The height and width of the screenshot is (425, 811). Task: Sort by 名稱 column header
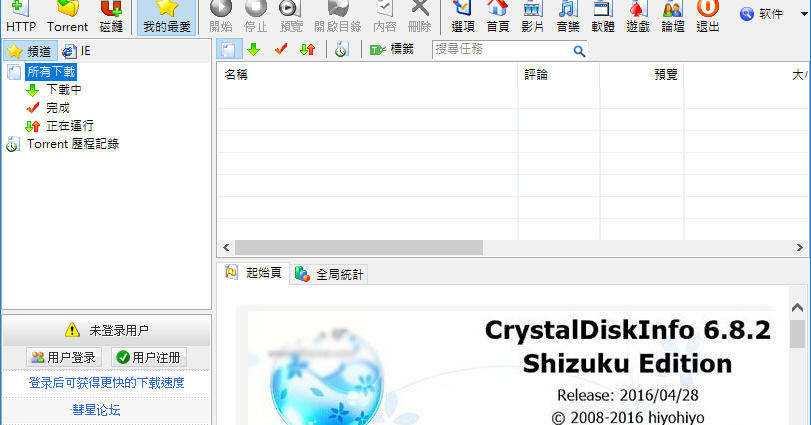[x=367, y=75]
